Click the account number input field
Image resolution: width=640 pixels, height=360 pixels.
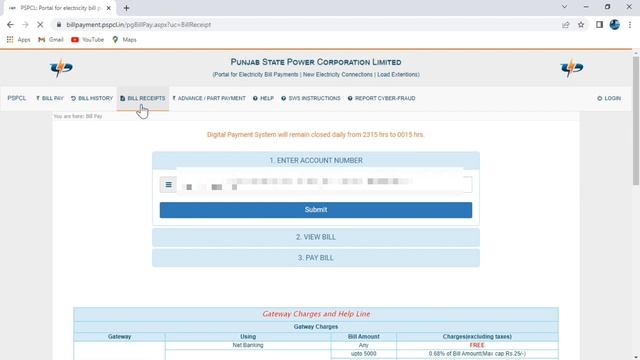pyautogui.click(x=324, y=184)
